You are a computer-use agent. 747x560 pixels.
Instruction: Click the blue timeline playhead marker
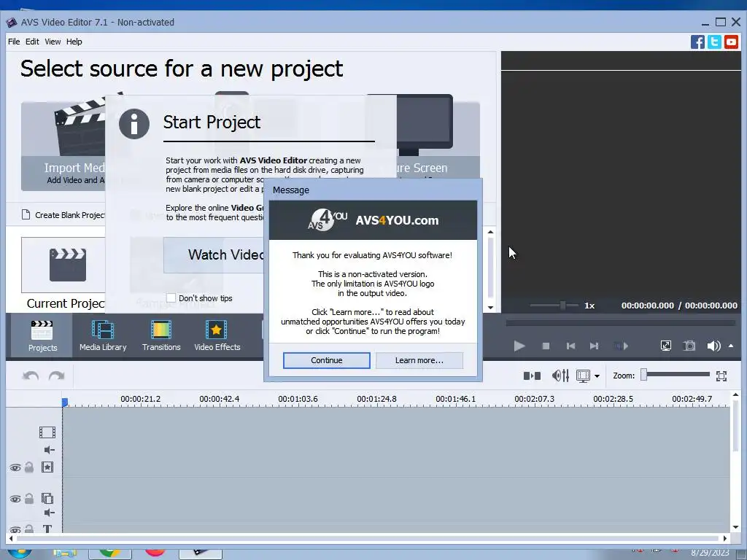click(65, 402)
